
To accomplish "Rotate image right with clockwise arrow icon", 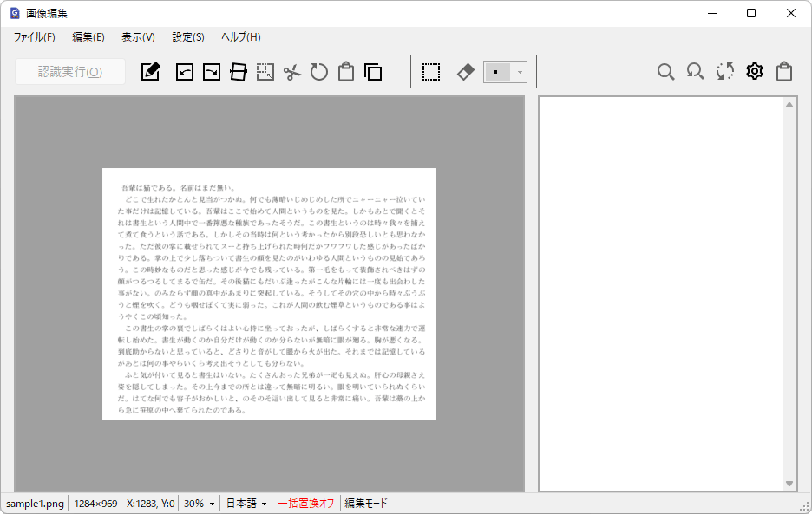I will 212,71.
